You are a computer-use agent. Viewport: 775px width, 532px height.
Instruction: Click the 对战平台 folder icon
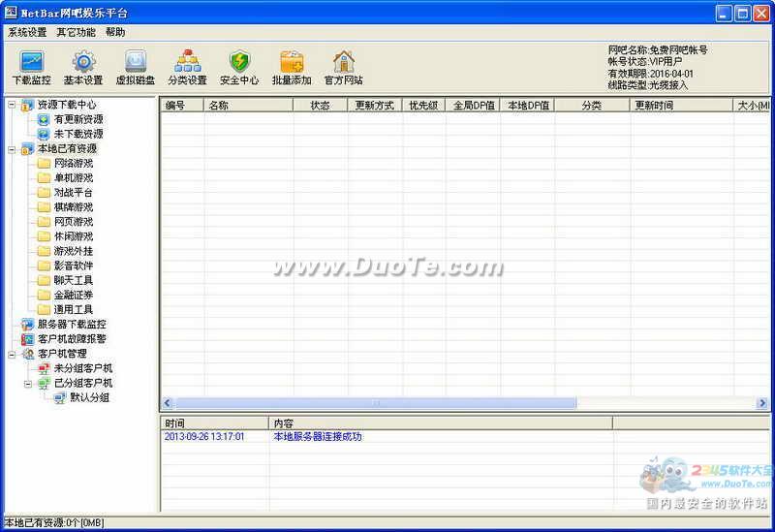tap(44, 192)
